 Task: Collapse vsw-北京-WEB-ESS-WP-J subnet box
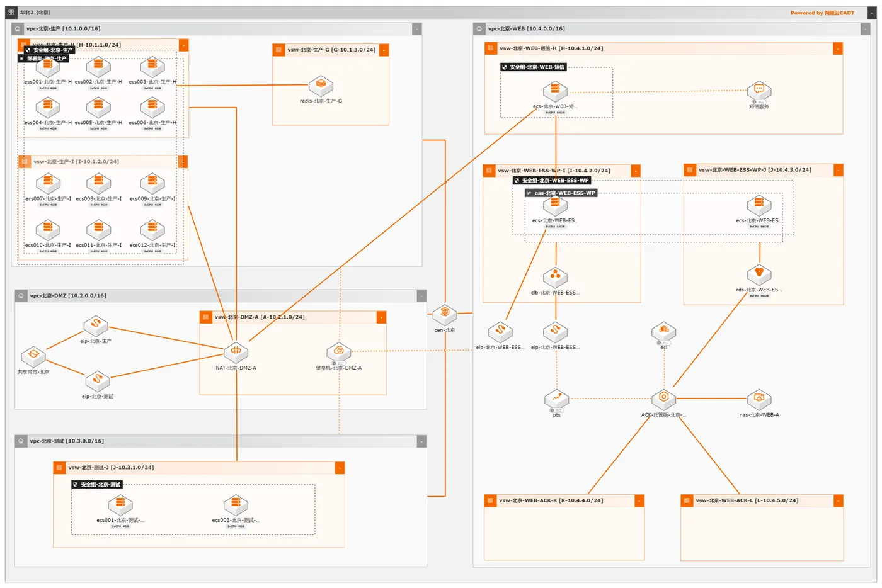point(839,170)
